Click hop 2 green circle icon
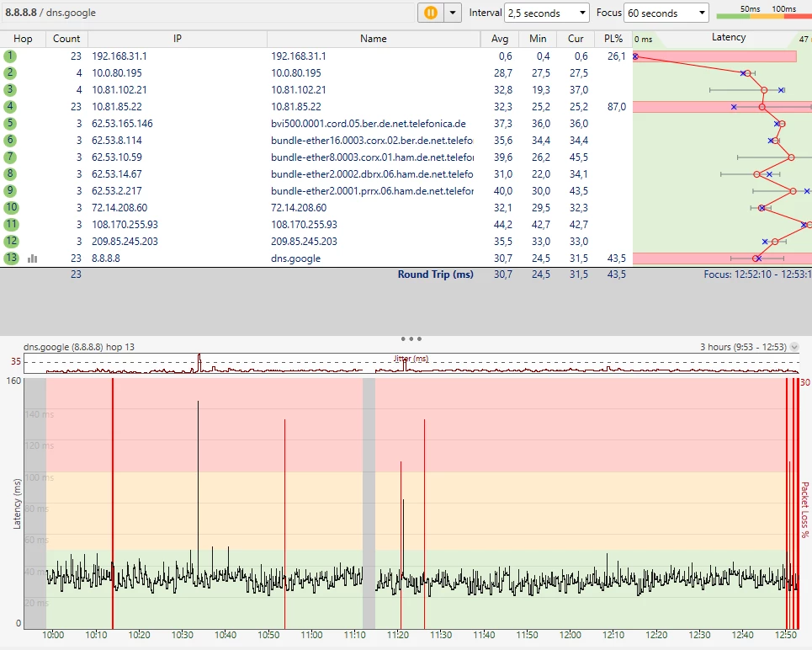812x650 pixels. pos(10,73)
